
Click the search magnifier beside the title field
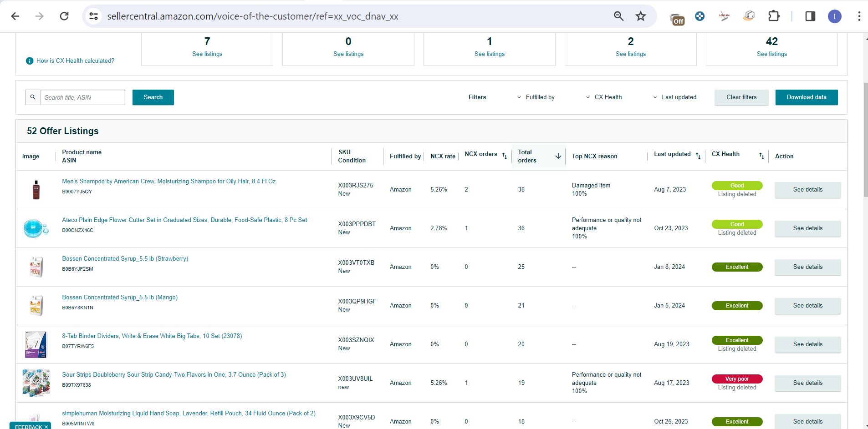point(33,97)
